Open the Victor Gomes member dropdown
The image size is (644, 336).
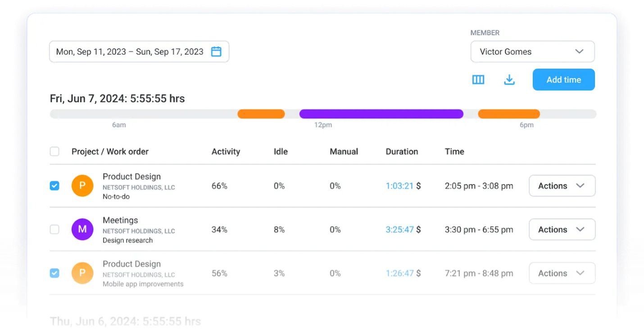532,52
